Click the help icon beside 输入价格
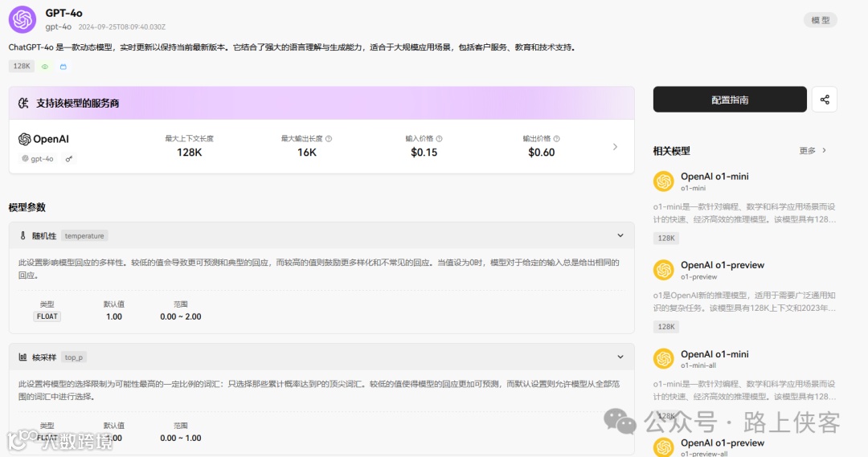Viewport: 868px width, 457px height. point(439,139)
